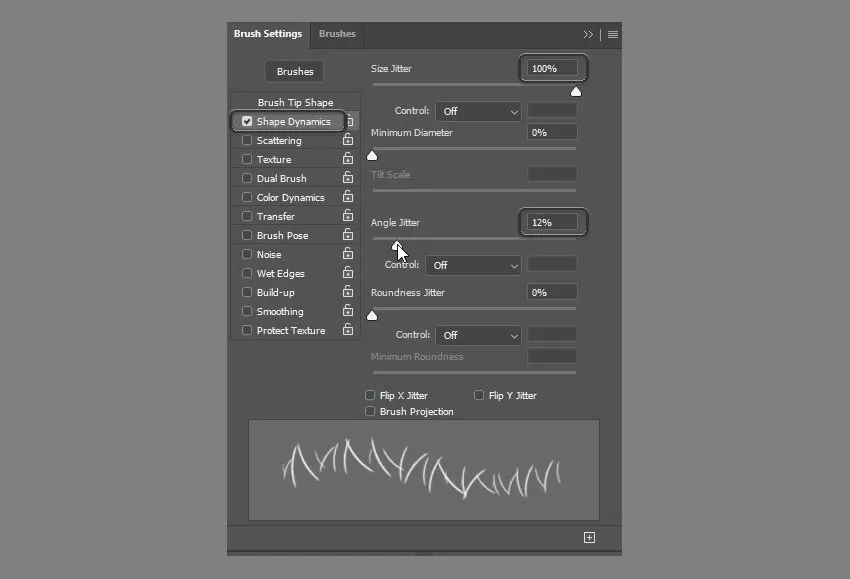The height and width of the screenshot is (579, 850).
Task: Click the Angle Jitter percentage field
Action: point(552,222)
